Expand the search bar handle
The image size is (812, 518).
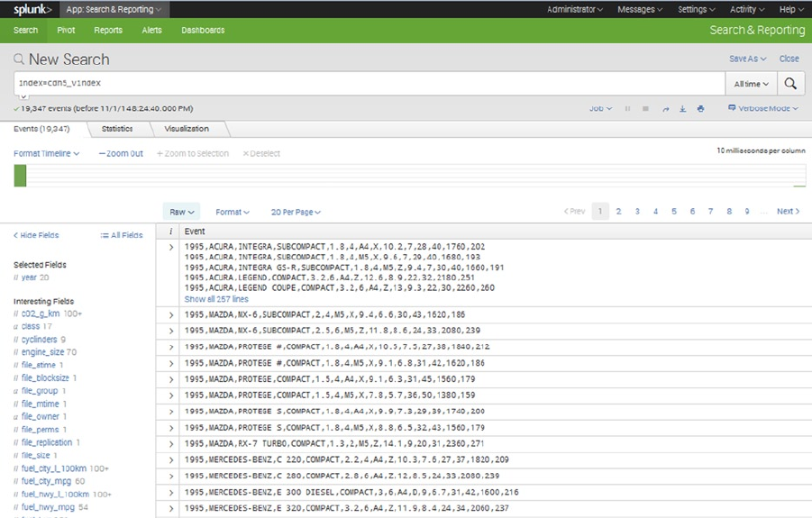point(23,96)
